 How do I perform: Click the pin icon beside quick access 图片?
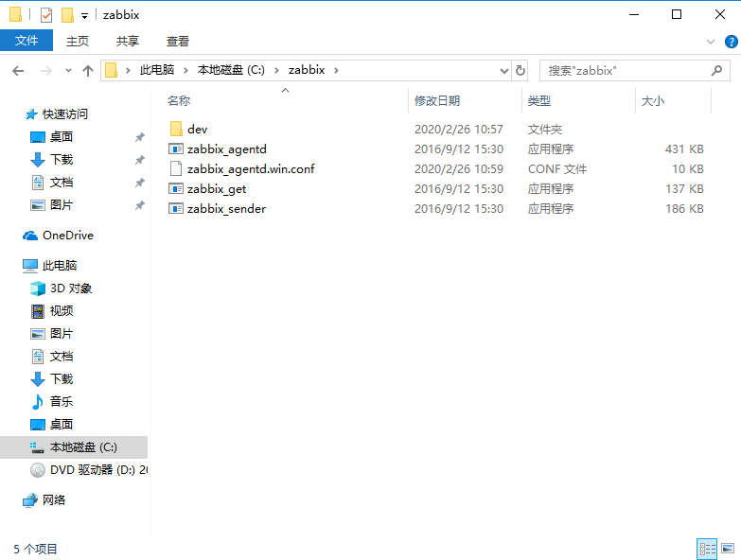(x=139, y=205)
